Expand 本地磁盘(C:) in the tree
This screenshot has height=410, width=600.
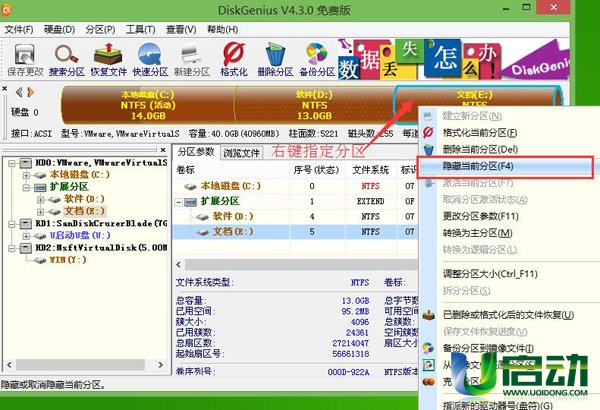[x=26, y=175]
